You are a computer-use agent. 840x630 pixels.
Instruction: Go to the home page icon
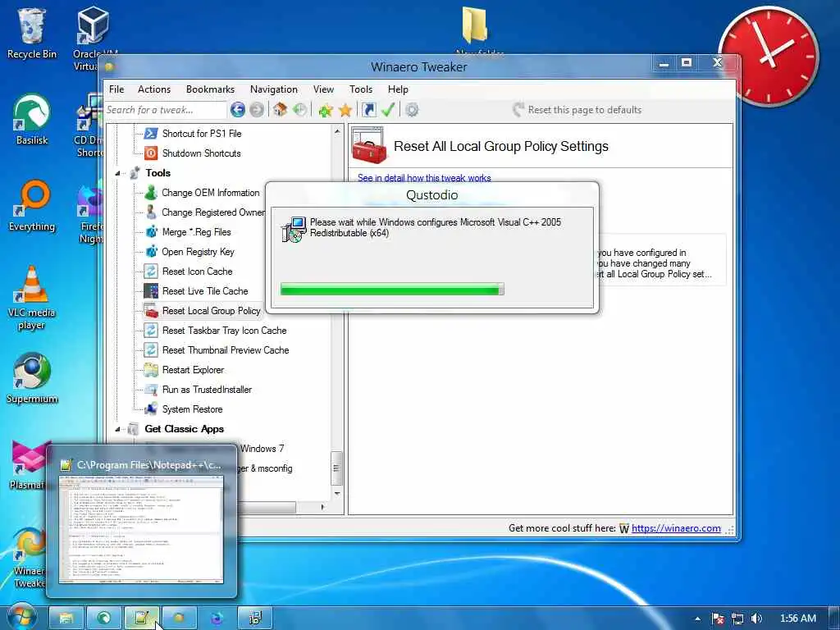click(280, 110)
